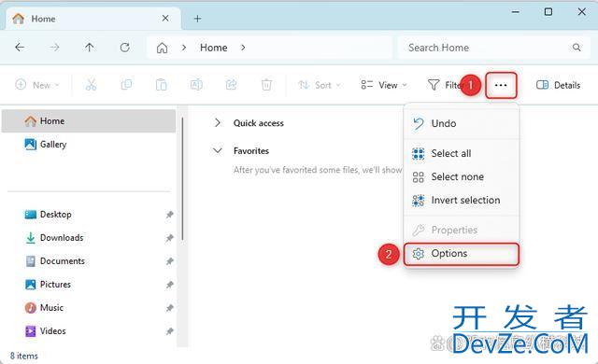Maximize the File Explorer window
598x364 pixels.
click(548, 12)
